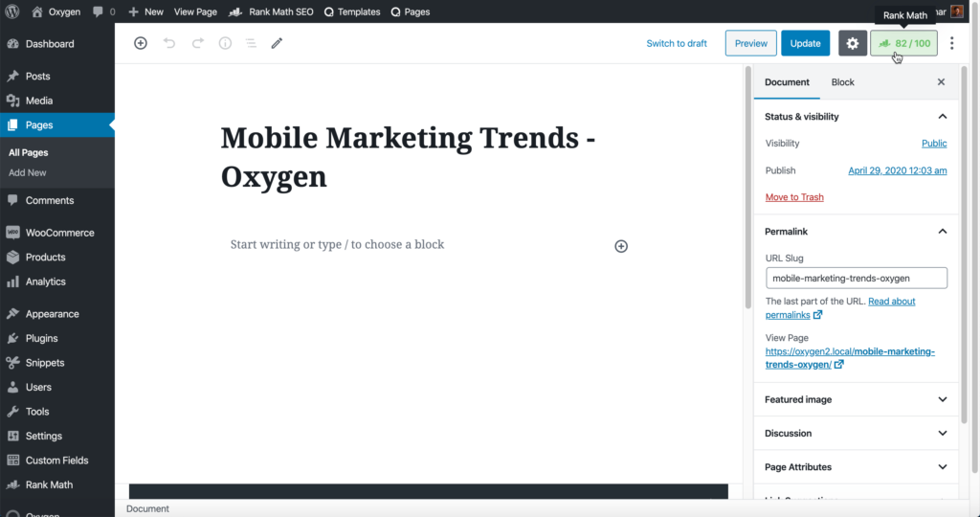Click Switch to draft
Image resolution: width=980 pixels, height=517 pixels.
tap(677, 43)
